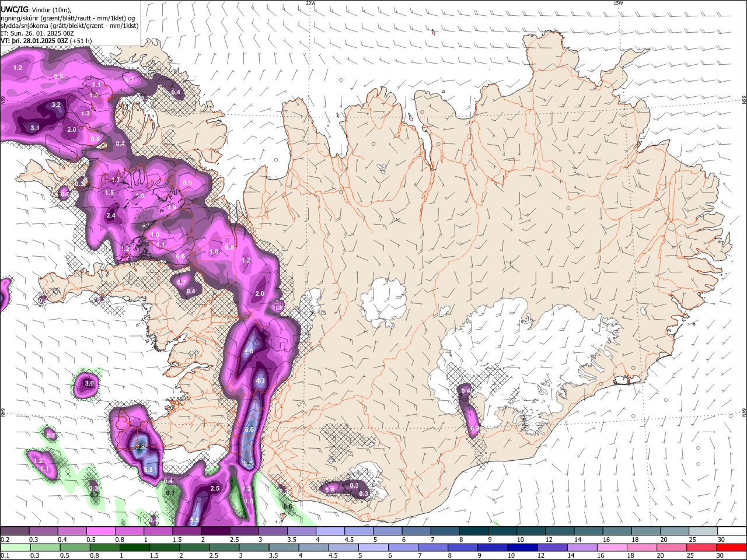Click the 3.2 precipitation value on the map
Screen dimensions: 747x560
coord(56,105)
